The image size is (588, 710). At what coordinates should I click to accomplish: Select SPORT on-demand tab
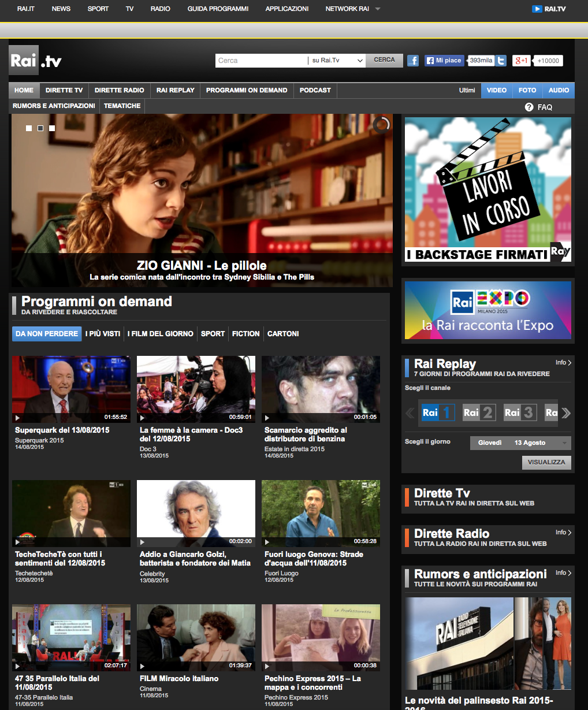point(213,334)
